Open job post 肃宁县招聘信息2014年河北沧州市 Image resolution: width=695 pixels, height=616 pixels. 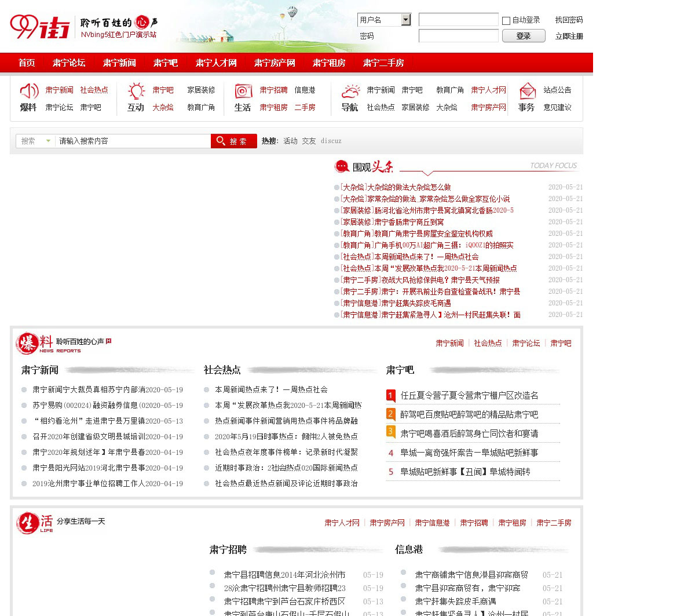click(284, 575)
